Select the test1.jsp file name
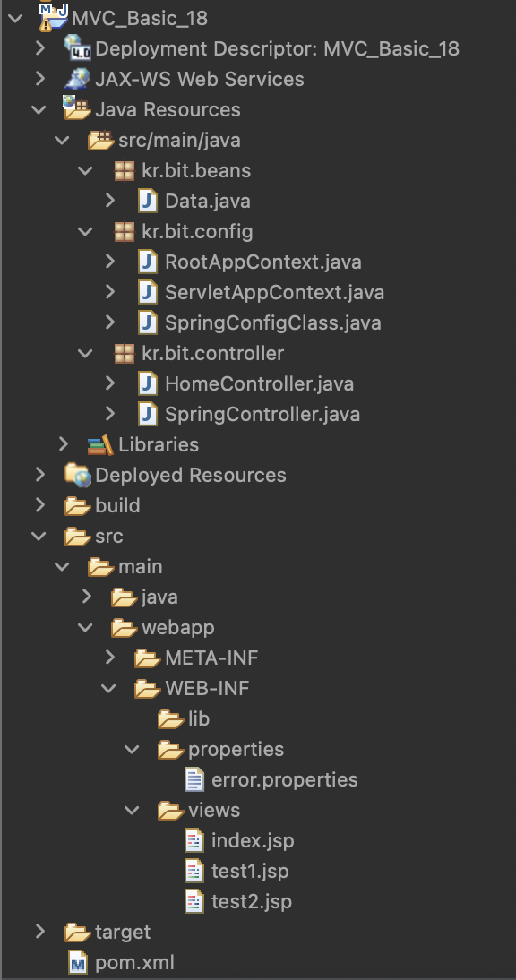516x980 pixels. [x=250, y=872]
